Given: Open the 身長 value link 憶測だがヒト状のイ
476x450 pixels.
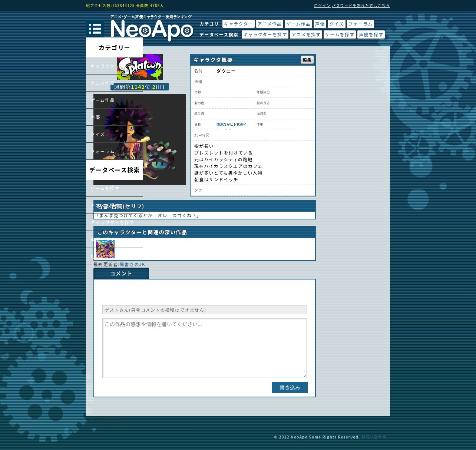Looking at the screenshot, I should pyautogui.click(x=231, y=125).
